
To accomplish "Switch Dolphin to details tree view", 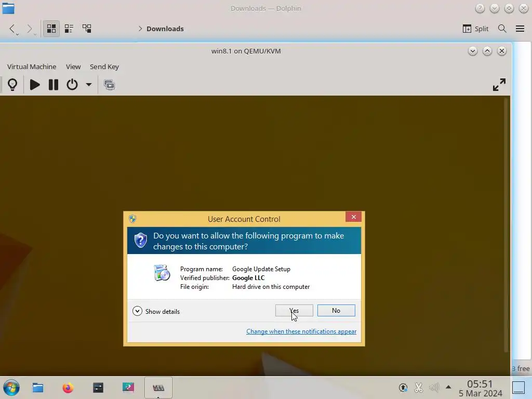I will pyautogui.click(x=87, y=29).
